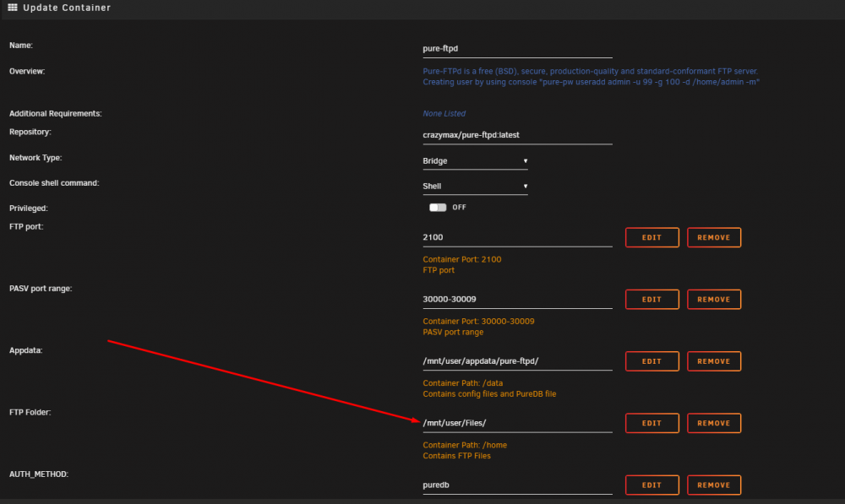Edit the AUTH_METHOD variable
This screenshot has height=504, width=845.
pyautogui.click(x=652, y=485)
